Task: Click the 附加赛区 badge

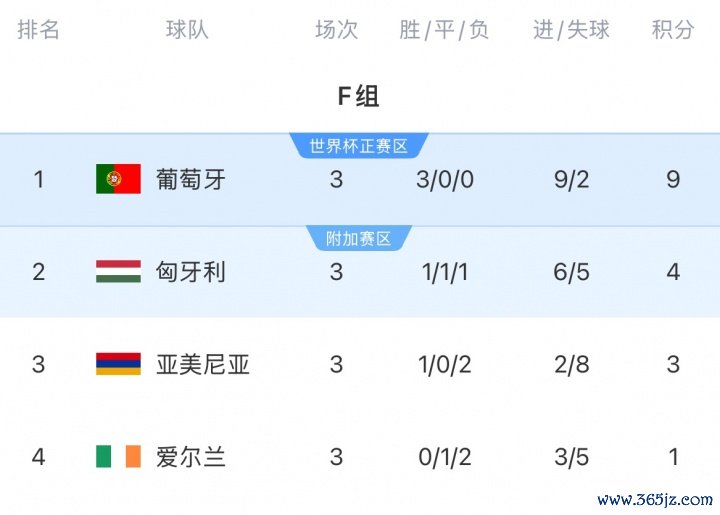Action: [359, 239]
